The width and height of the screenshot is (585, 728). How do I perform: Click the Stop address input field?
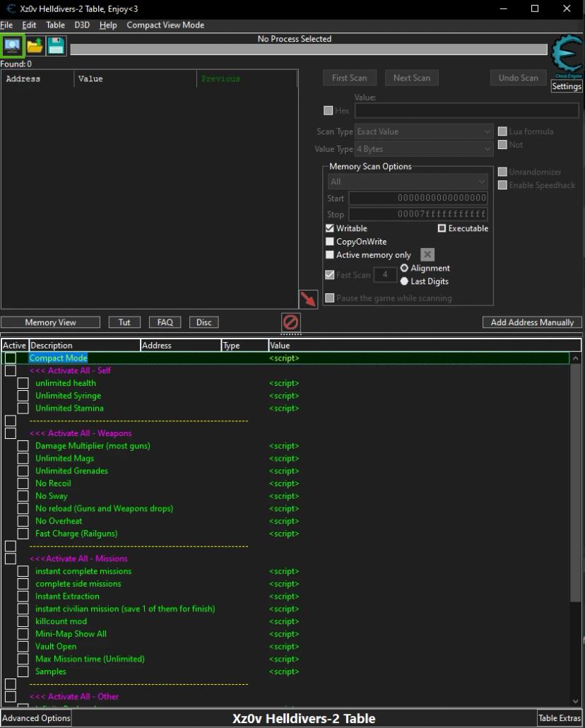point(418,214)
